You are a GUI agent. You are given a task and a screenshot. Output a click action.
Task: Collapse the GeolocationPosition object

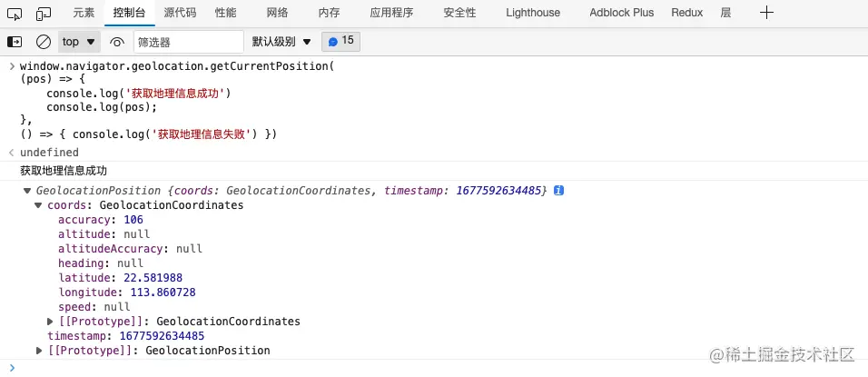(x=27, y=191)
